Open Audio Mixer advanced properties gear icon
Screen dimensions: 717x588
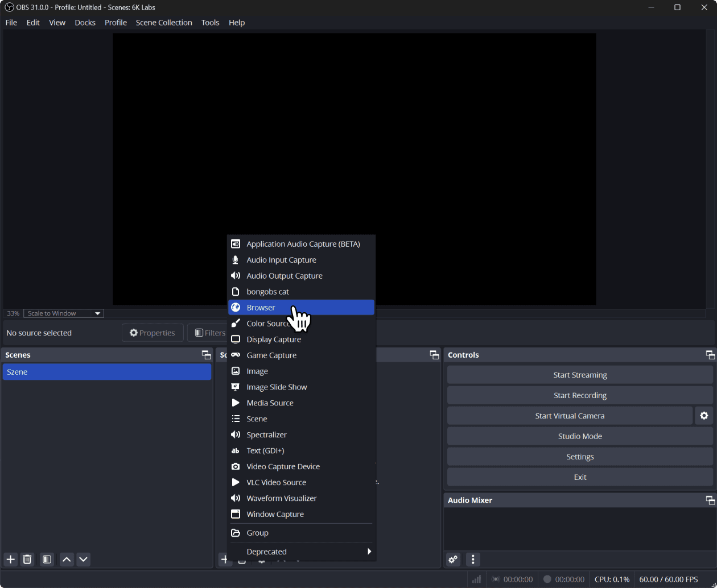[x=453, y=560]
